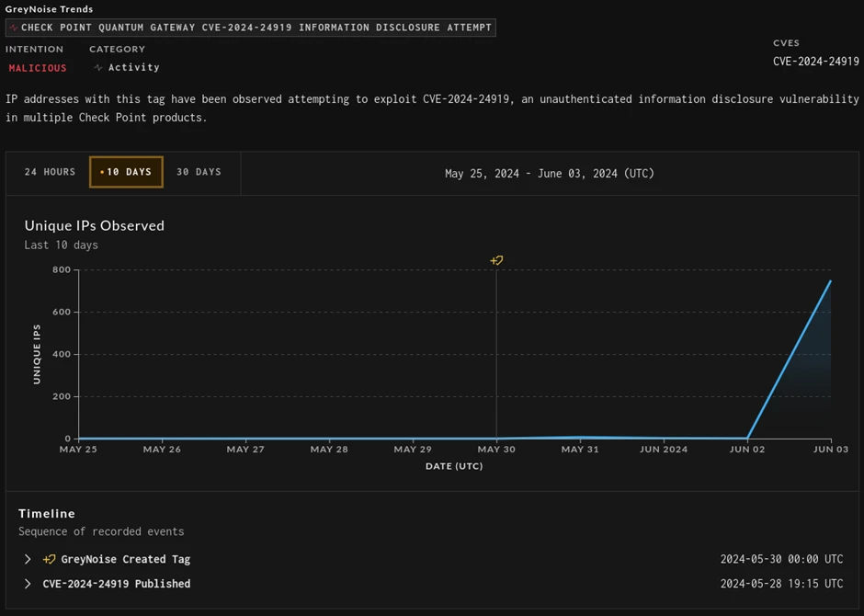Click the MAY 30 axis label
This screenshot has height=616, width=864.
click(x=495, y=450)
